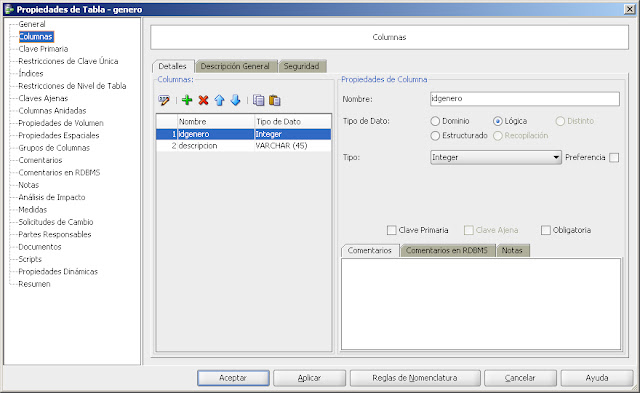Select Comentarios en RDBMS tree item

pyautogui.click(x=59, y=173)
